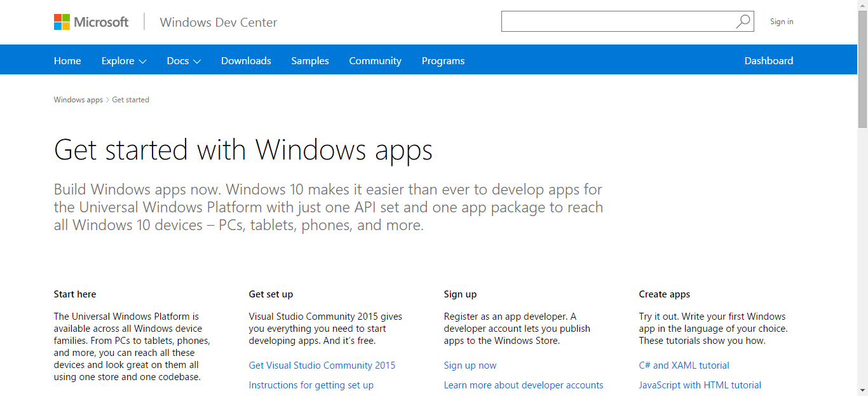Open the Home navigation item

click(67, 60)
